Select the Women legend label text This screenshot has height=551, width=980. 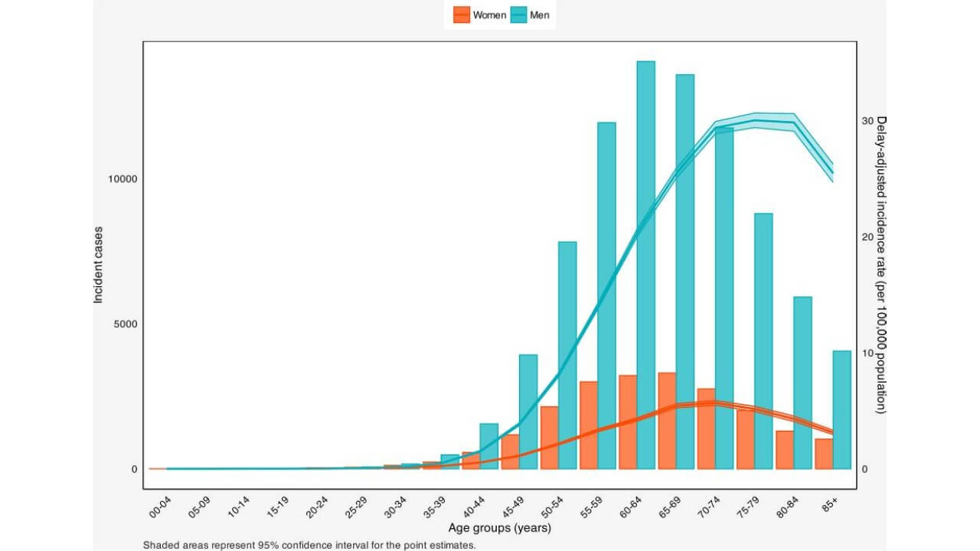pos(489,15)
